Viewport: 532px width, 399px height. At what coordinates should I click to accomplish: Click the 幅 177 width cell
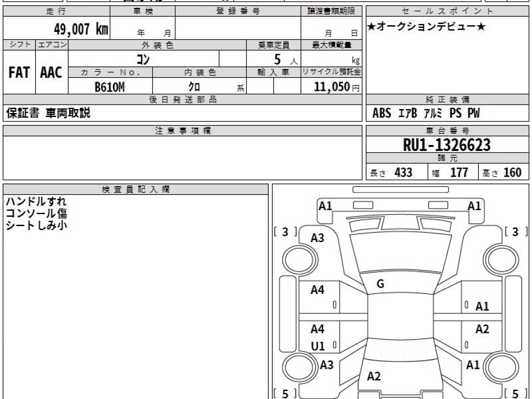[x=453, y=172]
